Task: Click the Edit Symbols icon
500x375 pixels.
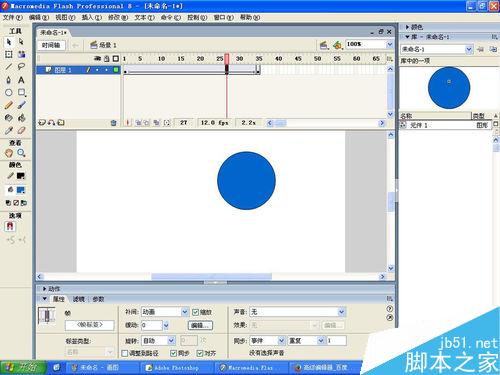Action: 337,45
